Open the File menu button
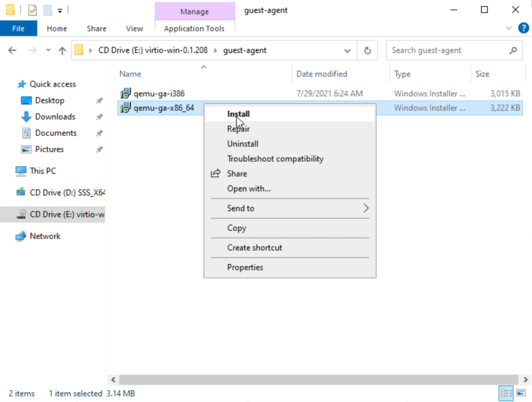Image resolution: width=532 pixels, height=402 pixels. [x=18, y=29]
